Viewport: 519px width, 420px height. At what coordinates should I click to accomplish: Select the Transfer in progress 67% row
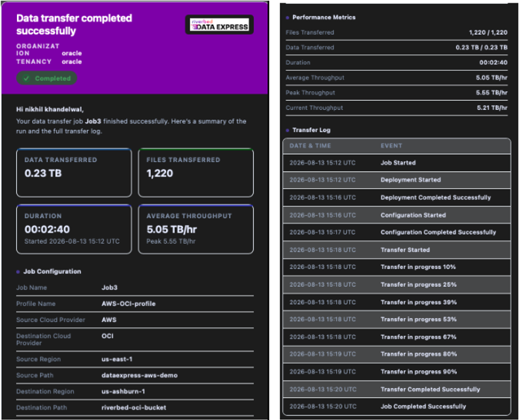coord(397,337)
